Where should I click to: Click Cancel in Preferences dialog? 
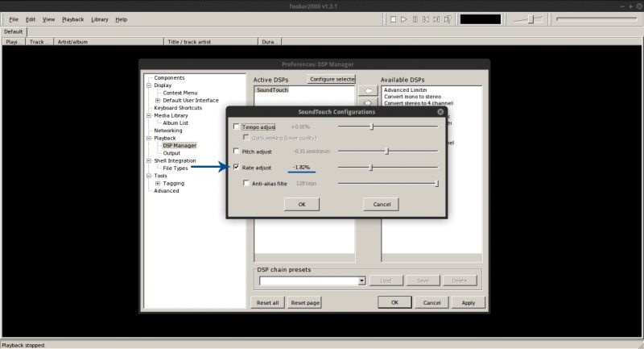[x=431, y=302]
